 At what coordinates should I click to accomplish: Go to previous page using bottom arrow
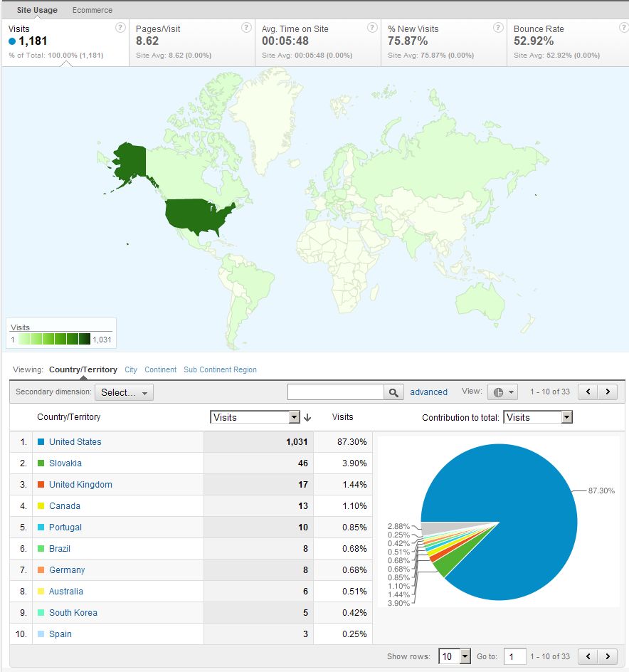coord(588,656)
